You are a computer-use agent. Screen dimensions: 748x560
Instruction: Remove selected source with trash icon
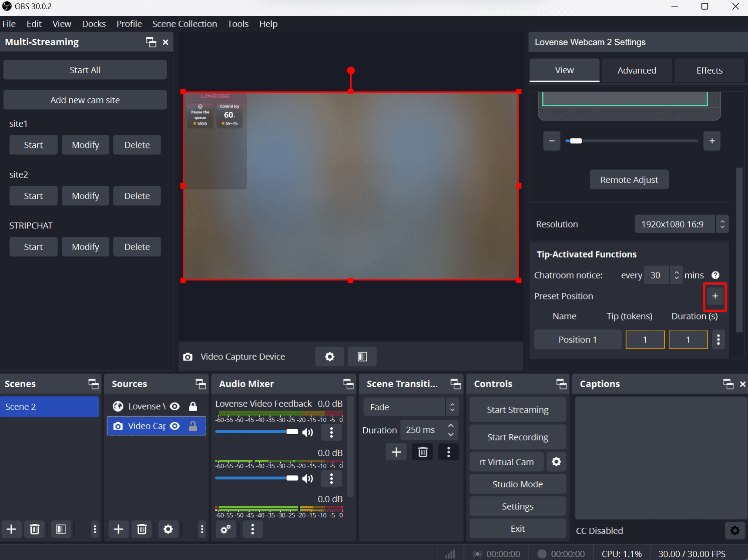click(x=141, y=529)
